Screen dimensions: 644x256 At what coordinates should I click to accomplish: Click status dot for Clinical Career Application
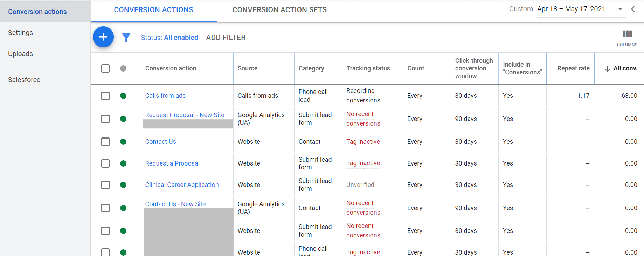(x=123, y=185)
